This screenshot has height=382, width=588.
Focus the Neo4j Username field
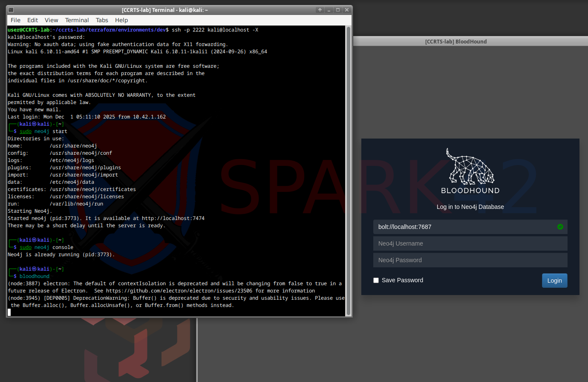(470, 243)
